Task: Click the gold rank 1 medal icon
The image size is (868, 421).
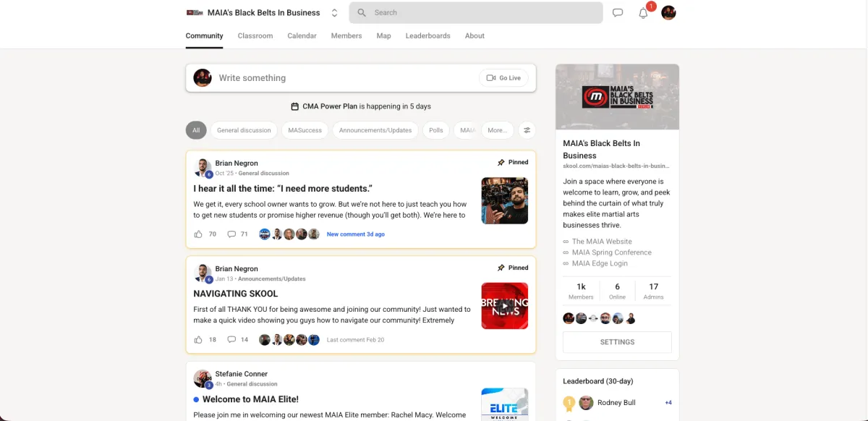Action: [569, 403]
